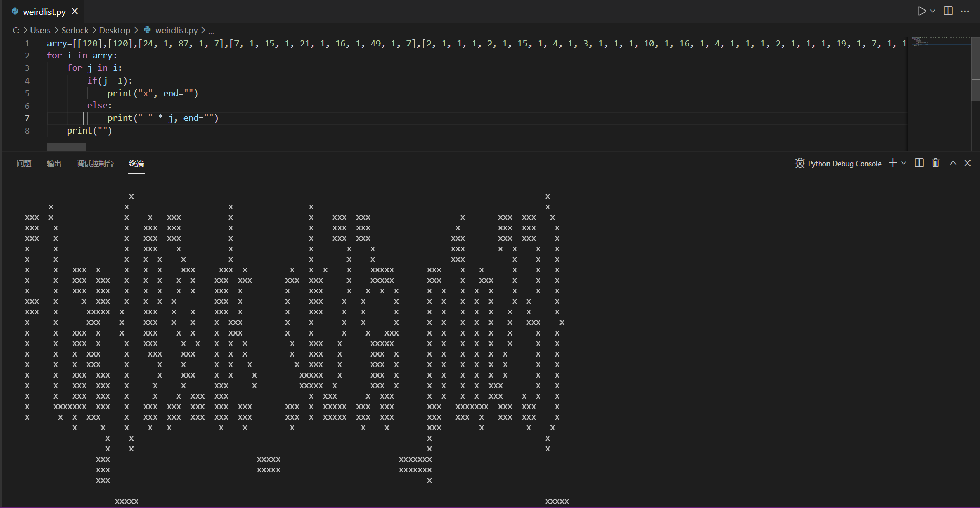The image size is (980, 508).
Task: Click the debug icon beside Python Debug Console
Action: [799, 163]
